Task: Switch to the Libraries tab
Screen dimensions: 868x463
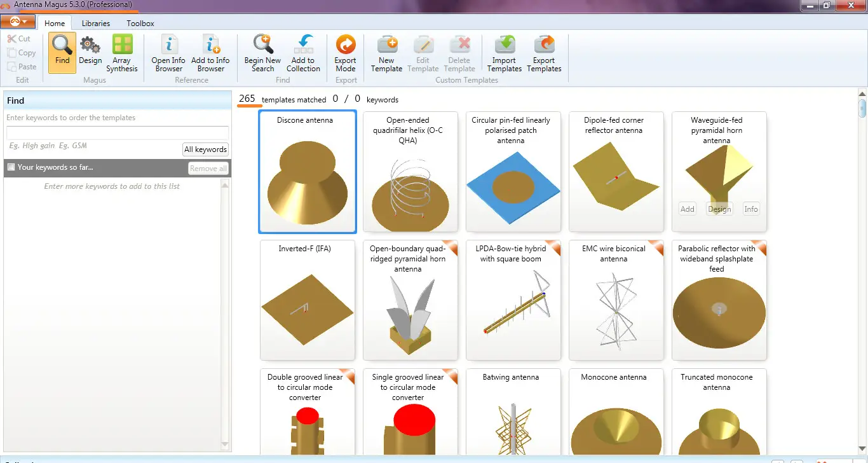Action: (95, 23)
